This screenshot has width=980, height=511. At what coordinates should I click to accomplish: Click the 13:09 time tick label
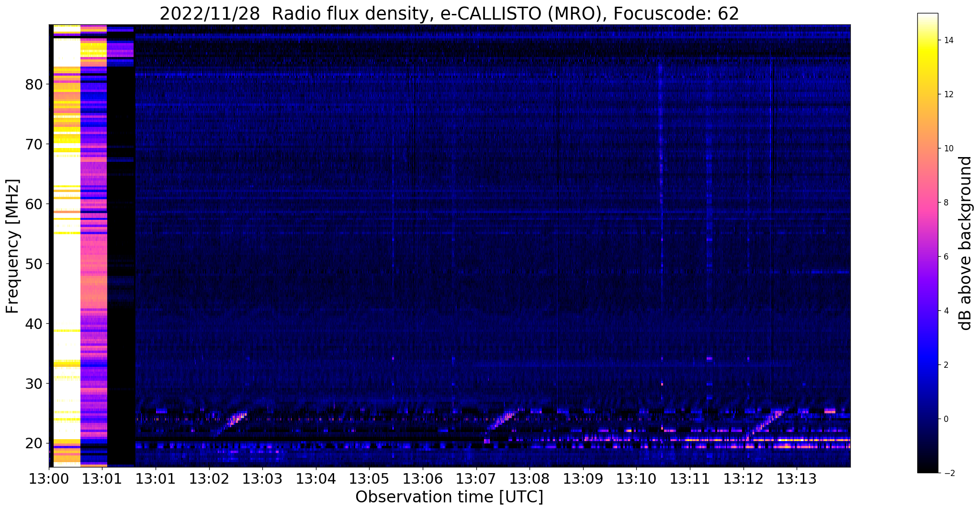(x=583, y=478)
